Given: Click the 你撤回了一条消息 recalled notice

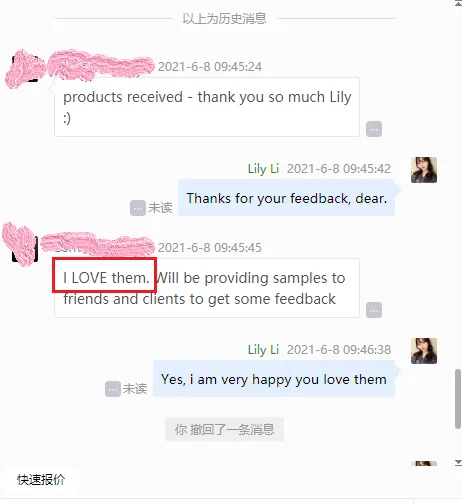Looking at the screenshot, I should click(x=224, y=429).
